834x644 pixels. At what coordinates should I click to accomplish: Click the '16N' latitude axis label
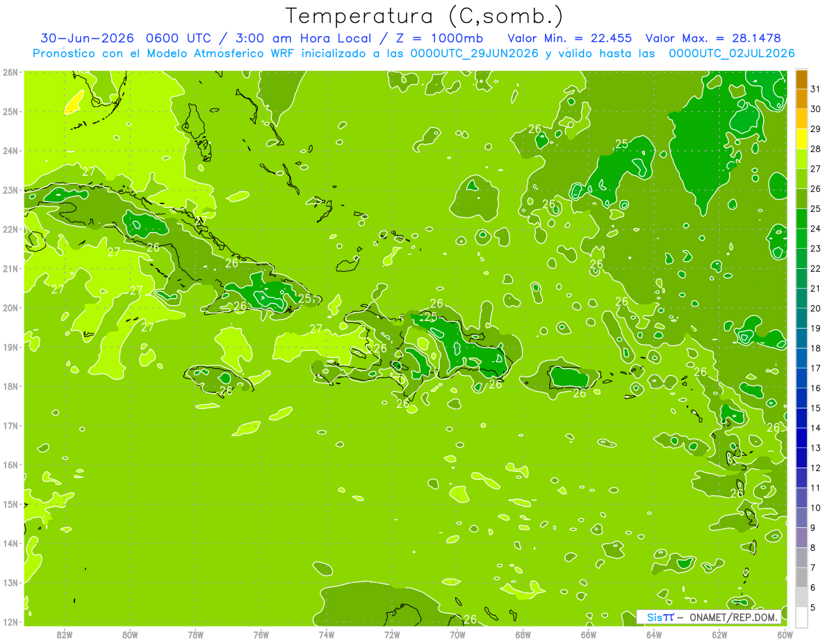click(x=10, y=465)
